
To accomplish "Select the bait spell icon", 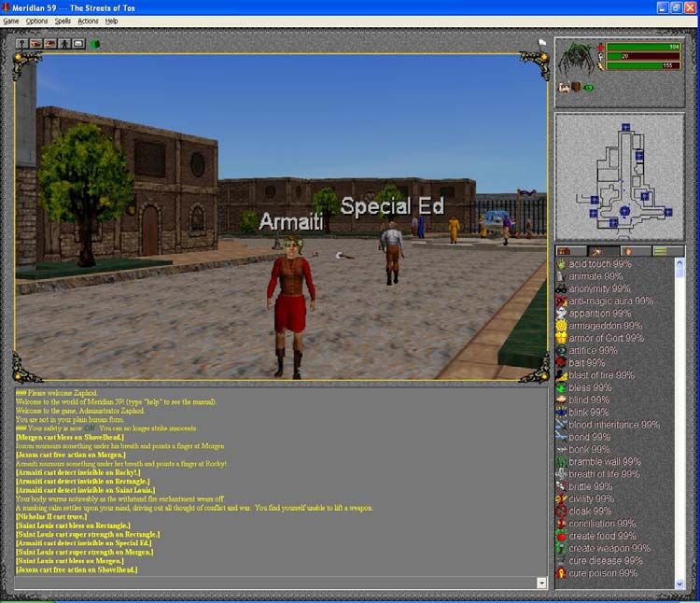I will coord(561,363).
